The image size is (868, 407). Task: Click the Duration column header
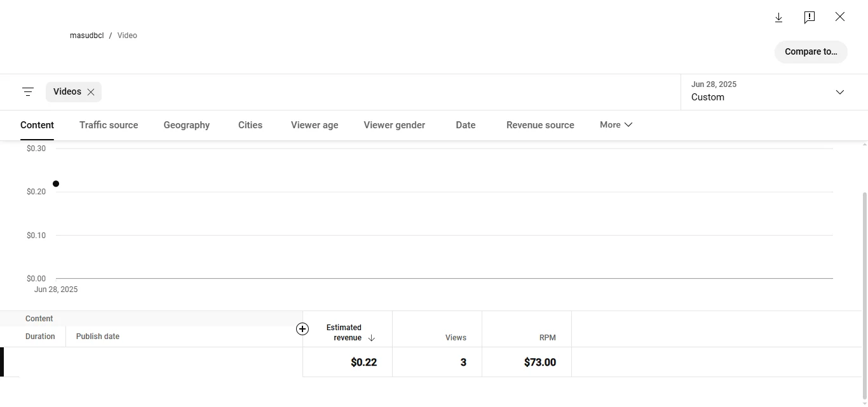tap(40, 337)
